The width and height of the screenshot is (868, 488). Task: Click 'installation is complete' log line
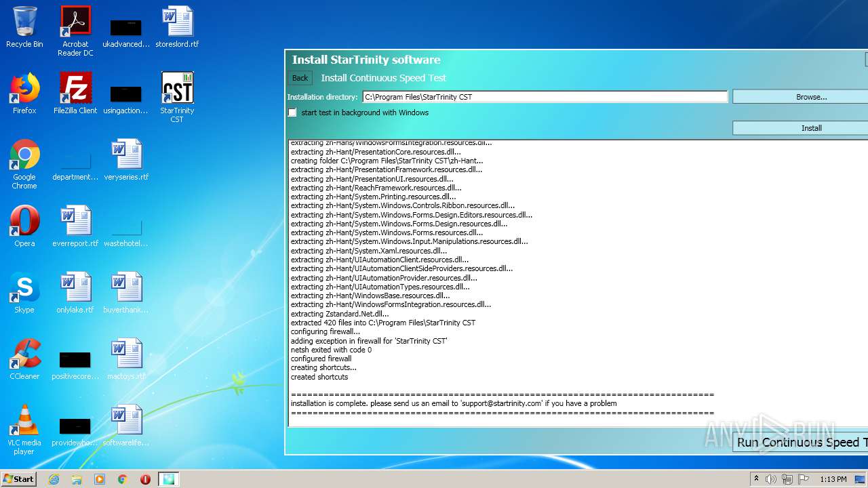(x=454, y=403)
